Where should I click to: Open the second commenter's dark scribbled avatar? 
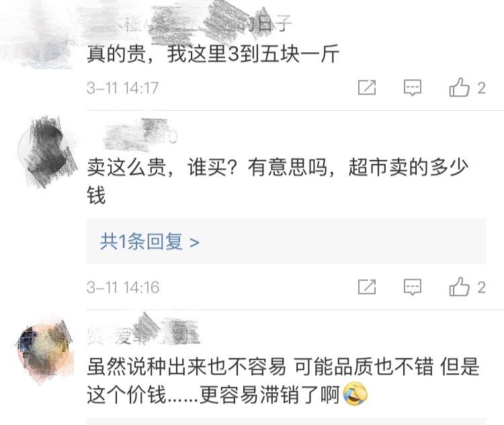pos(48,152)
